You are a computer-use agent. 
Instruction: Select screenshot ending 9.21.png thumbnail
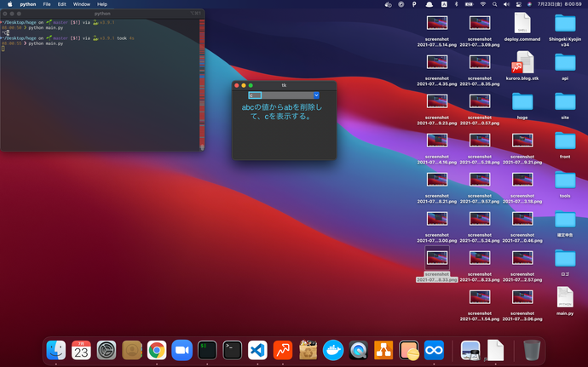(x=522, y=140)
